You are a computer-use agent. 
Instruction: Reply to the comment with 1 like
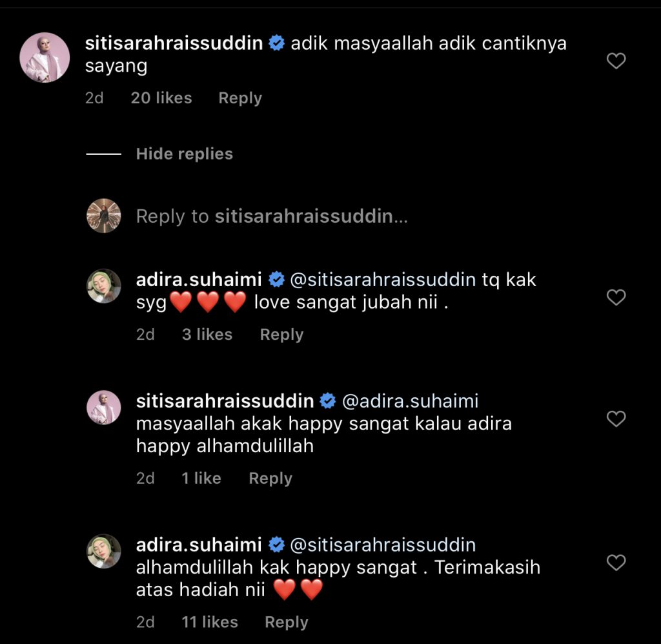[x=270, y=479]
